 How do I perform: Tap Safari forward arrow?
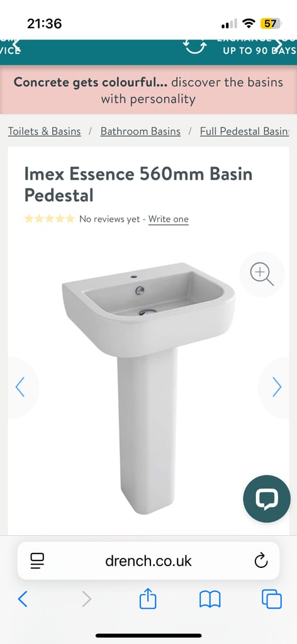pos(86,599)
